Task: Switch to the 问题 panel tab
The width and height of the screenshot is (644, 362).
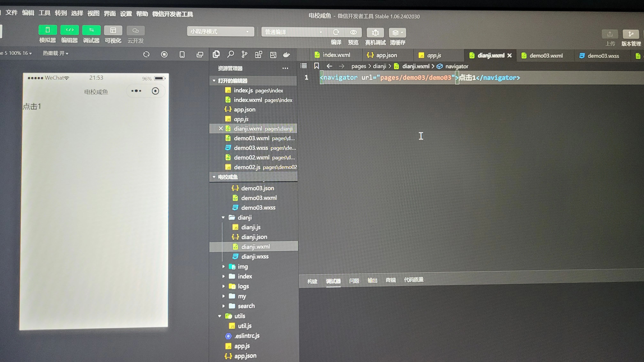Action: click(354, 281)
